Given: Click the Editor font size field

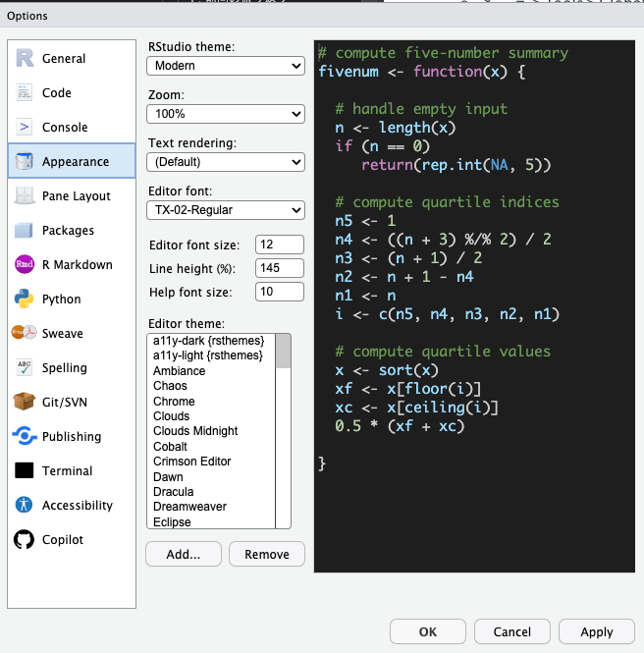Looking at the screenshot, I should click(279, 245).
